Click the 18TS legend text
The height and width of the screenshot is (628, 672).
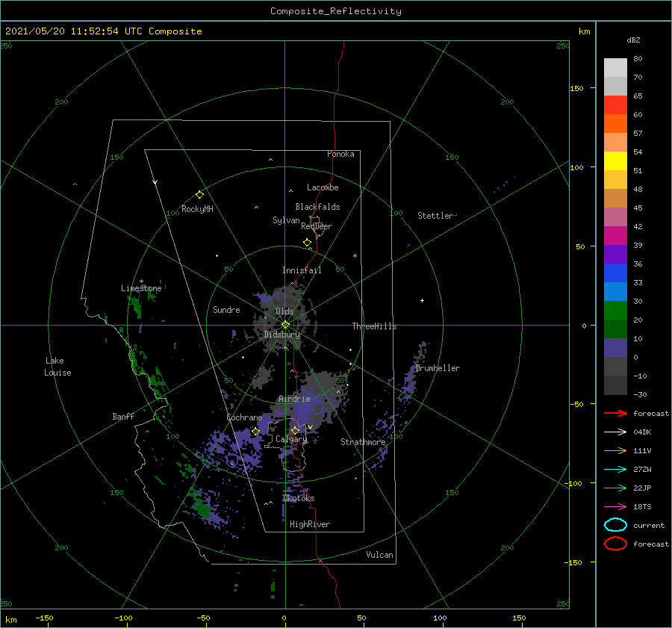(x=642, y=507)
